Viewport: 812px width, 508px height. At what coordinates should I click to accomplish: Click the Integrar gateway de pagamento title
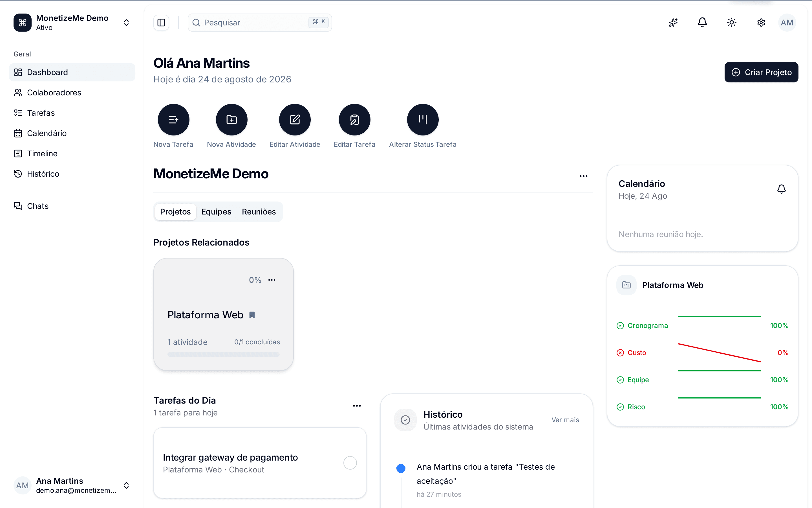pos(230,457)
